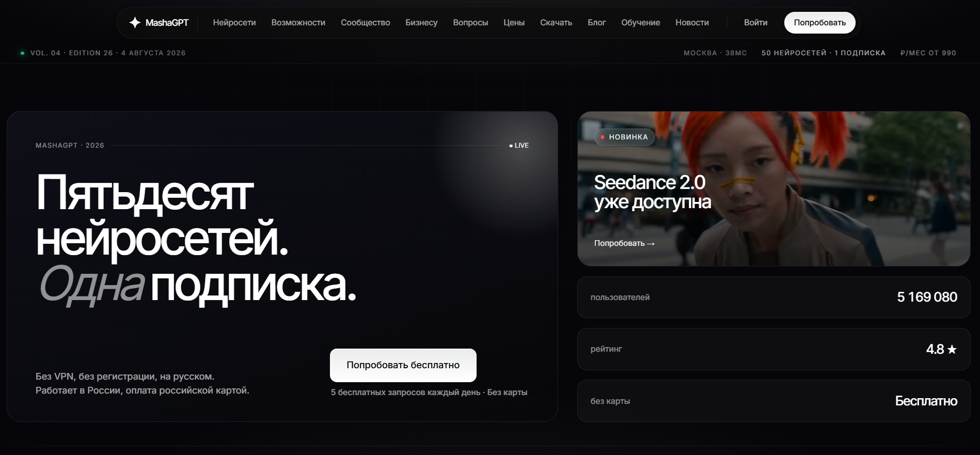Click the Попробовать button in the header

tap(820, 23)
